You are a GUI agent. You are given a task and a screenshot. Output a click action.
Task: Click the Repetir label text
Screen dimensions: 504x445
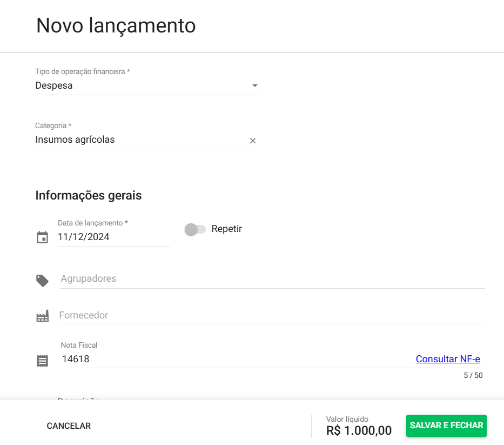227,229
